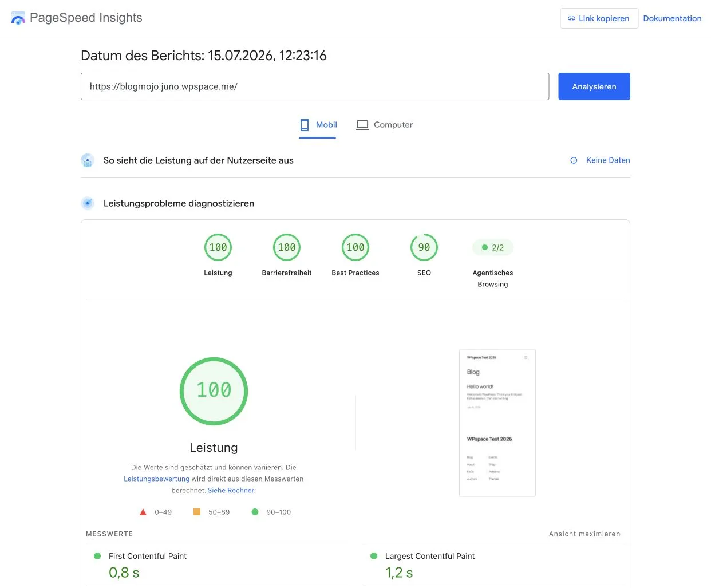Click the green circle 90–100 legend icon
Screen dimensions: 711x588
tap(255, 512)
